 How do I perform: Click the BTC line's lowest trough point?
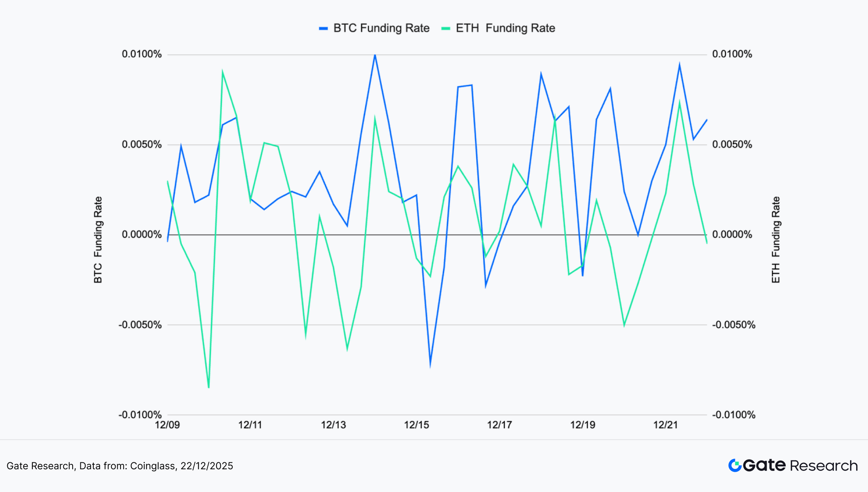point(430,366)
